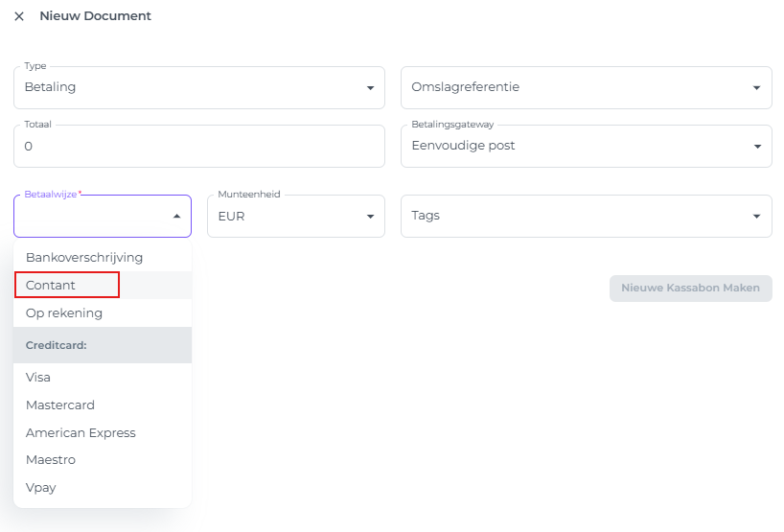Open the Betalingsgateway dropdown

tap(585, 146)
